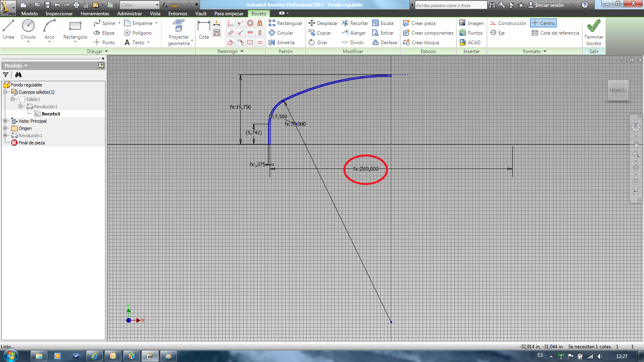Use the Simetría mirror tool
Image resolution: width=644 pixels, height=362 pixels.
[281, 42]
